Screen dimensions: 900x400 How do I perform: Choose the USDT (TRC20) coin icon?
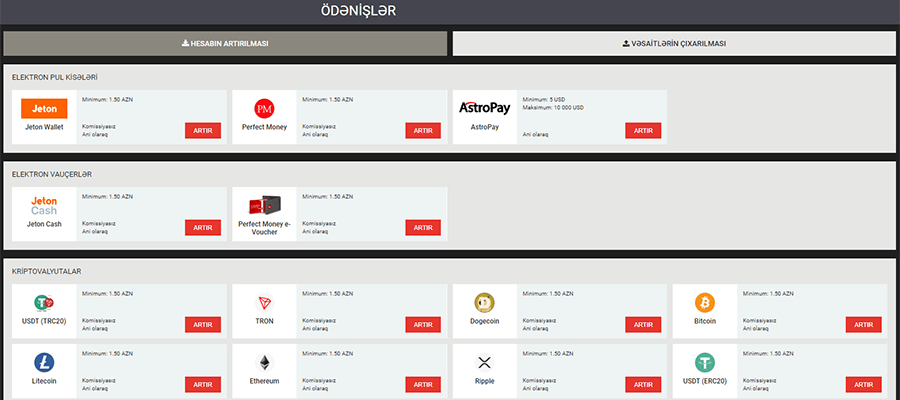click(44, 303)
